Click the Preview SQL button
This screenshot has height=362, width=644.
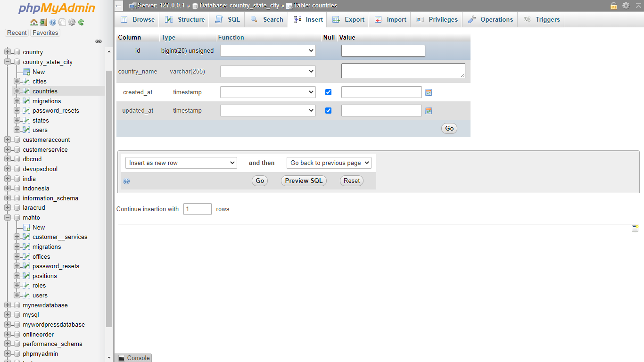click(304, 181)
